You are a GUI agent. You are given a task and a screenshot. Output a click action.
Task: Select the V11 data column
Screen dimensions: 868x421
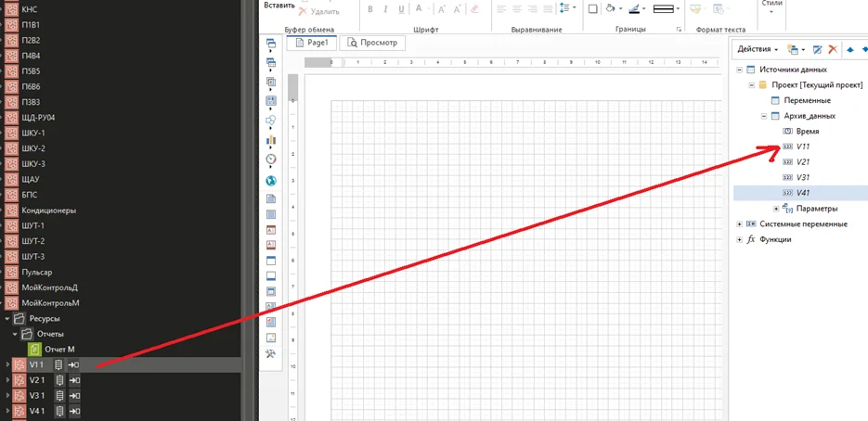click(802, 147)
